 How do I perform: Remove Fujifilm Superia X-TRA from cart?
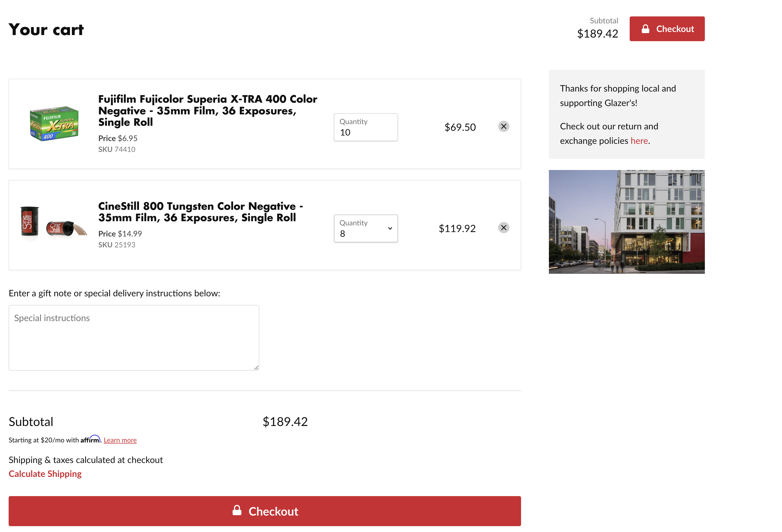(x=504, y=126)
